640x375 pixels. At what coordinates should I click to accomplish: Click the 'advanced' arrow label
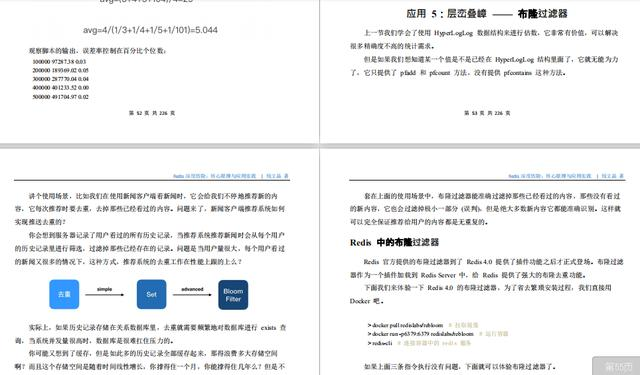pos(192,289)
